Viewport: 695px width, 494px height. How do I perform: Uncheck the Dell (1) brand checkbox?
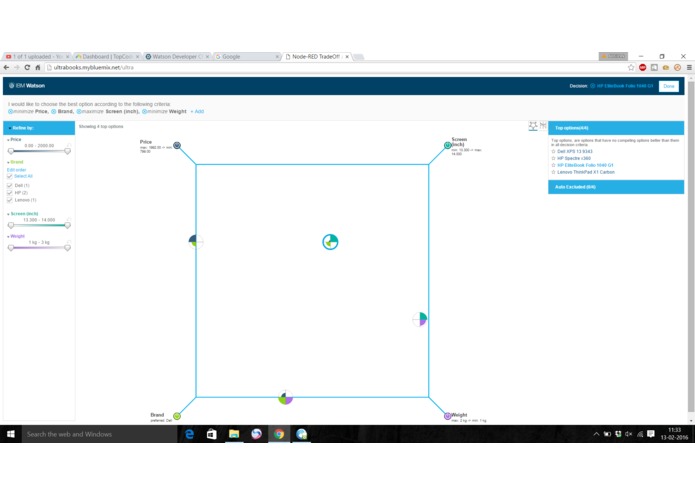pyautogui.click(x=10, y=186)
